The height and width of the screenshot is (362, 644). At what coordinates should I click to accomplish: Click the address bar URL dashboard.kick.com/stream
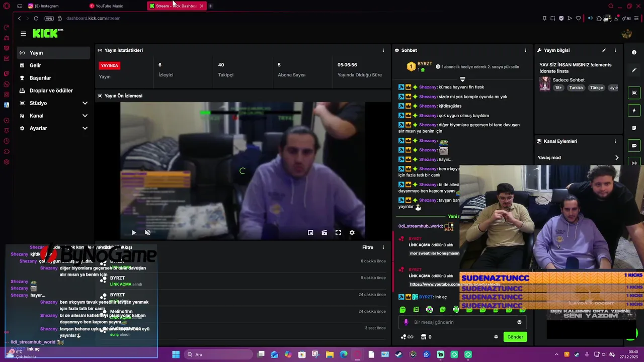point(94,18)
